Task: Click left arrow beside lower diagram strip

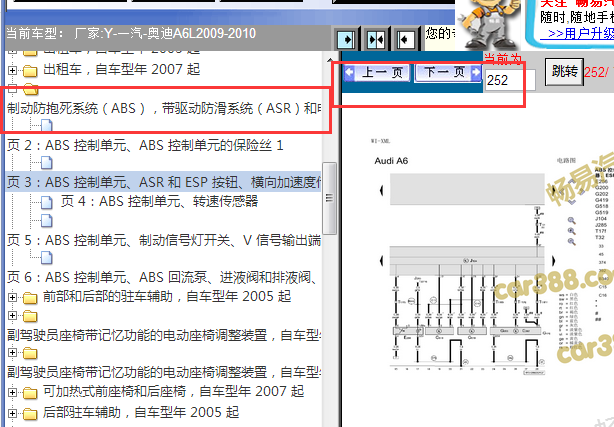Action: (382, 261)
